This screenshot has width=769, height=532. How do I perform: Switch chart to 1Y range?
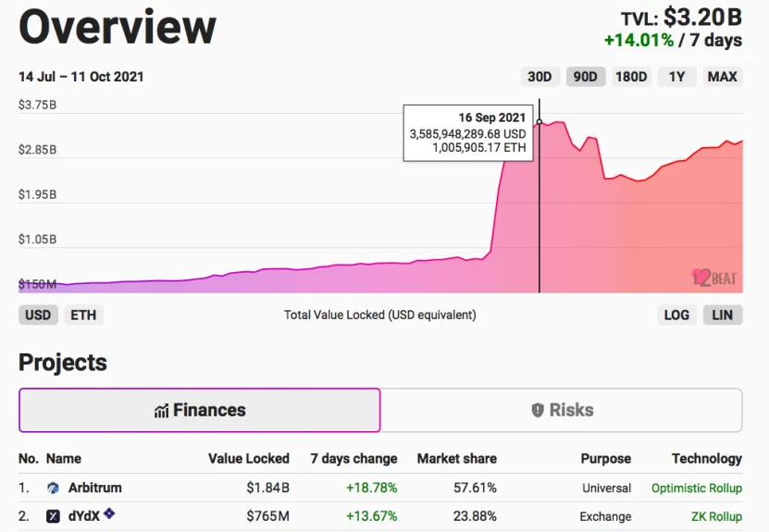[x=676, y=77]
